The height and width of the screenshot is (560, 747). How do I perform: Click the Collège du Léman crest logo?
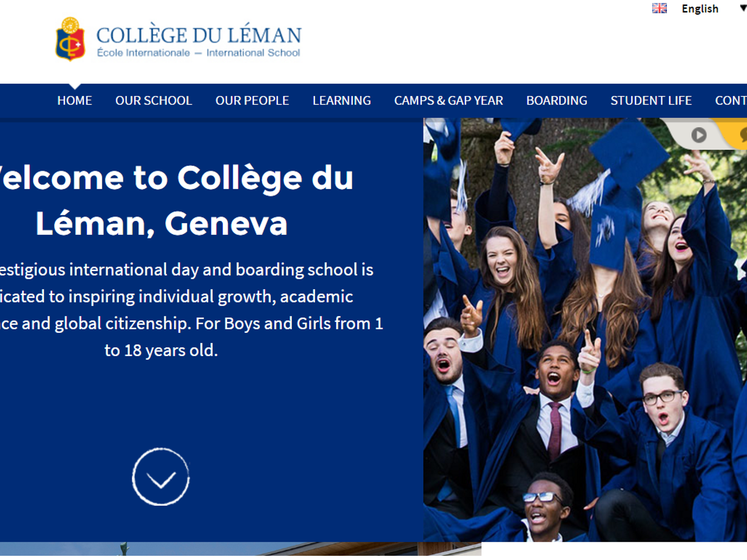[x=70, y=39]
